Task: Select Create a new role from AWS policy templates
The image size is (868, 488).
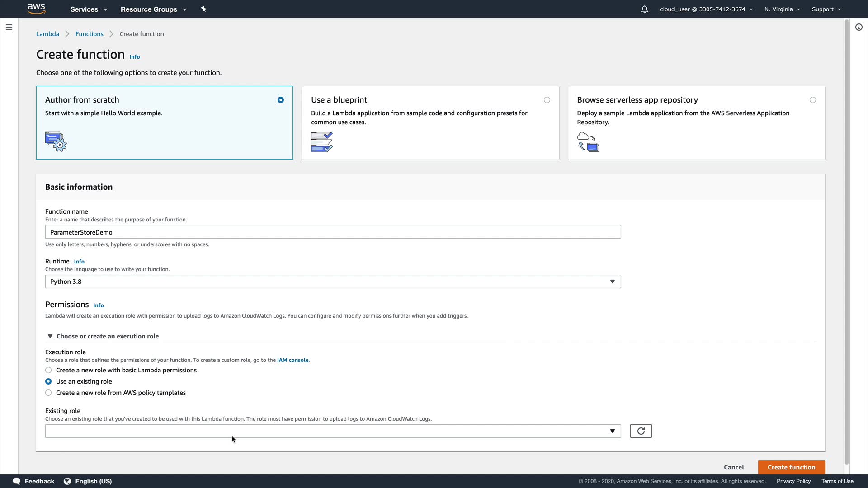Action: pyautogui.click(x=48, y=393)
